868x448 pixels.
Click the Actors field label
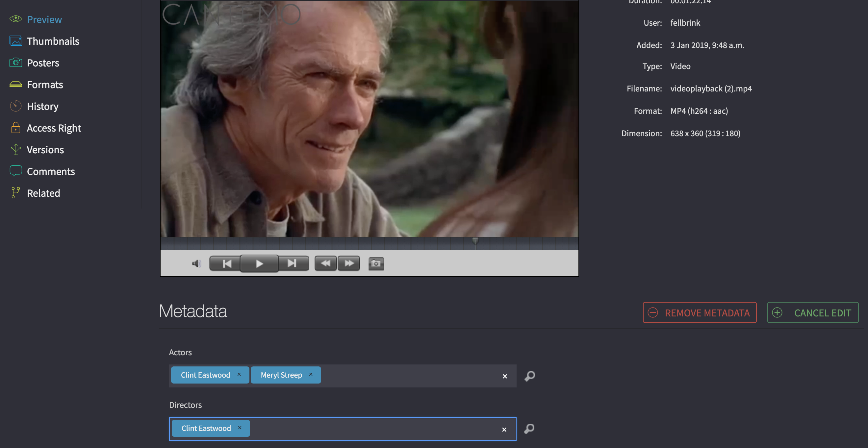point(180,352)
